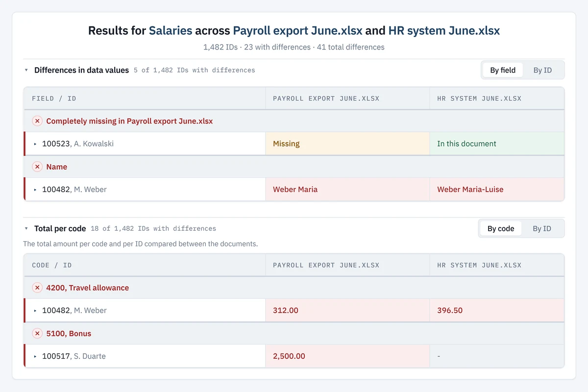Screen dimensions: 588x392
Task: Open HR system June.xlsx in the heading
Action: click(x=444, y=31)
